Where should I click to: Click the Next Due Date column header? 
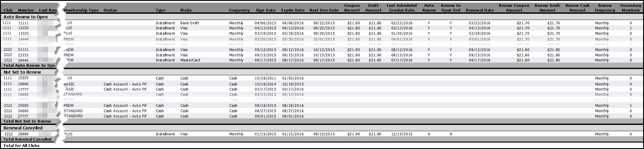coord(324,10)
